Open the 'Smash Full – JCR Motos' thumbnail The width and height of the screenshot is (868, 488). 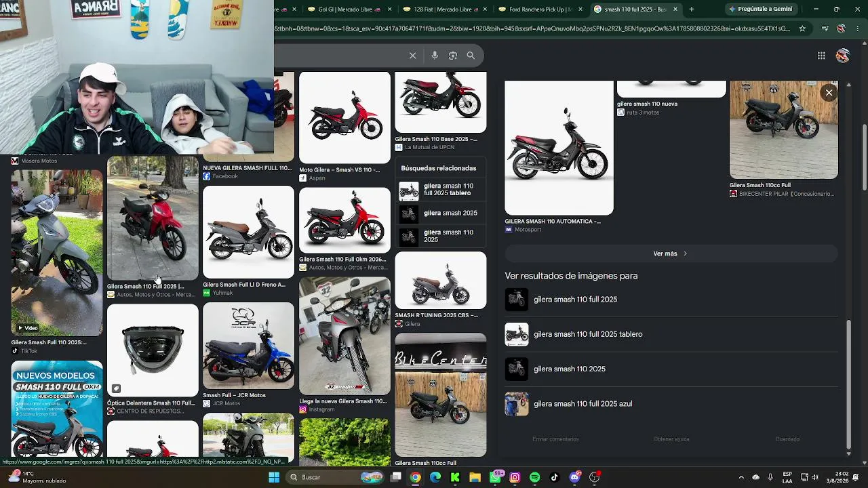[x=248, y=346]
